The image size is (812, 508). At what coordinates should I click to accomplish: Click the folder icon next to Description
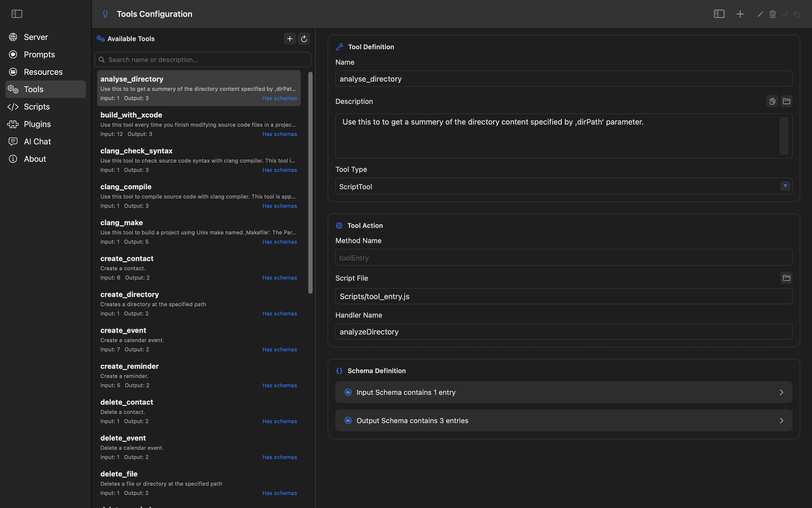pyautogui.click(x=786, y=101)
